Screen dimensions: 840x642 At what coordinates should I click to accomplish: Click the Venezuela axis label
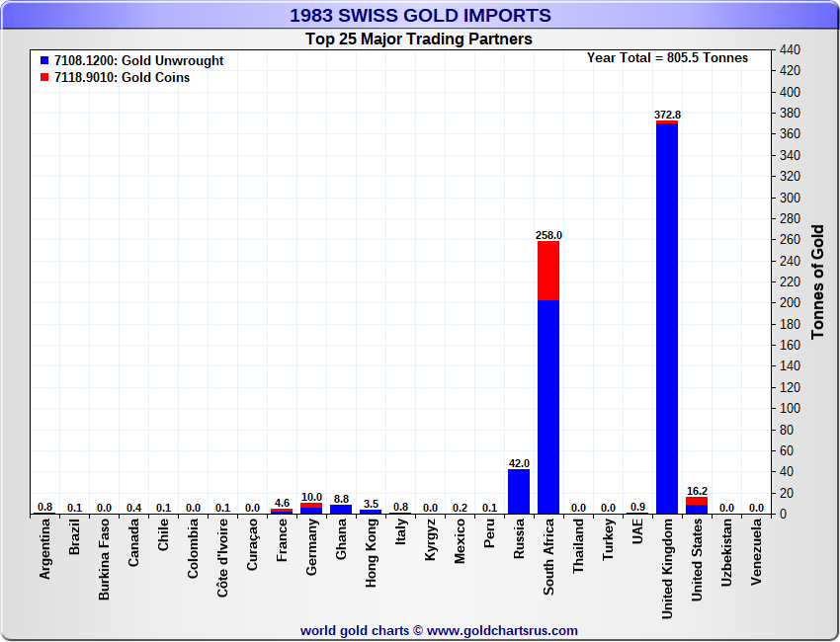[756, 552]
